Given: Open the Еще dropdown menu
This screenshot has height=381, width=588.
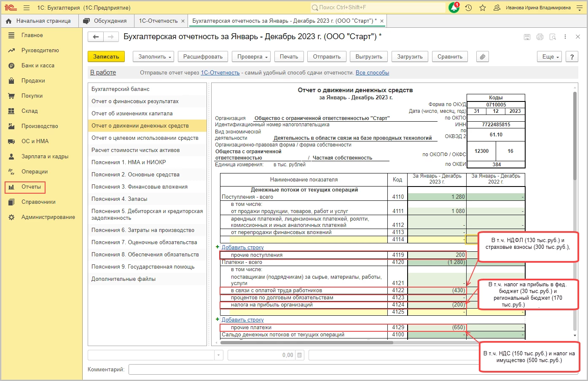Looking at the screenshot, I should [x=549, y=57].
